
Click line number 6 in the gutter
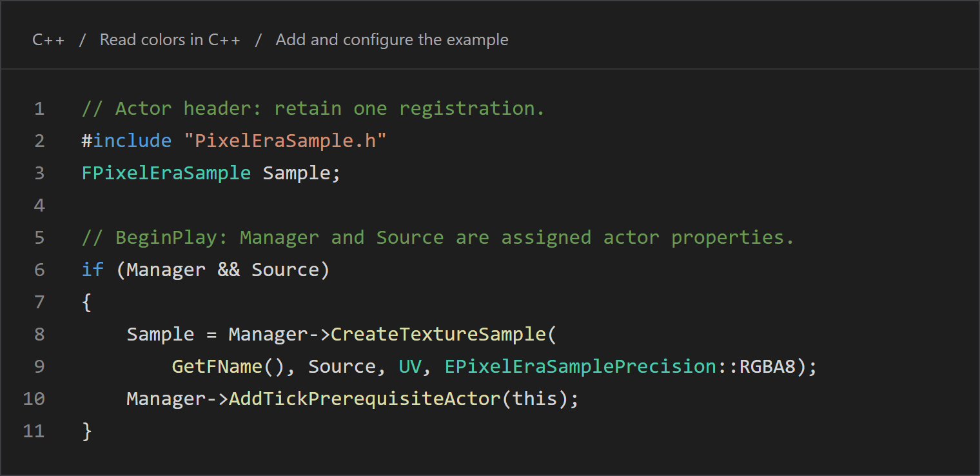click(39, 270)
